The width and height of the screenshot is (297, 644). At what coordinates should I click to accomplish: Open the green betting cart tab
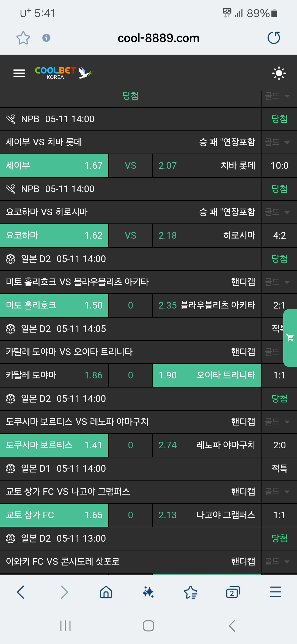(290, 338)
